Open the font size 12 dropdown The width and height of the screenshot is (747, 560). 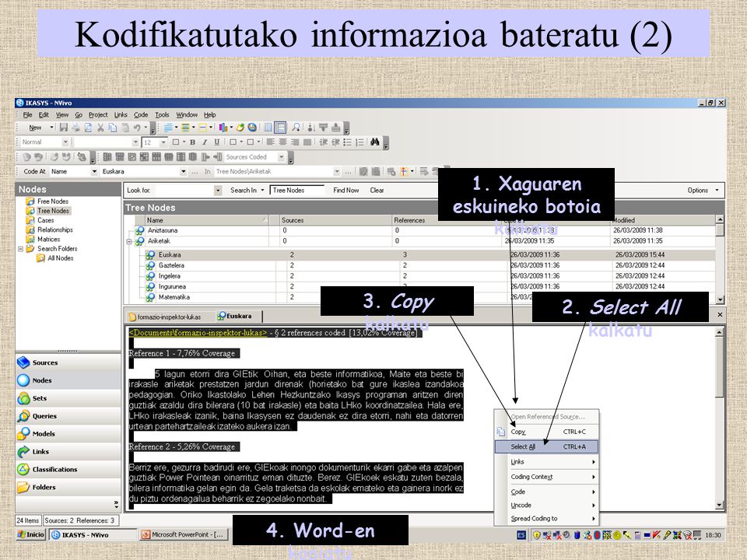pos(163,142)
